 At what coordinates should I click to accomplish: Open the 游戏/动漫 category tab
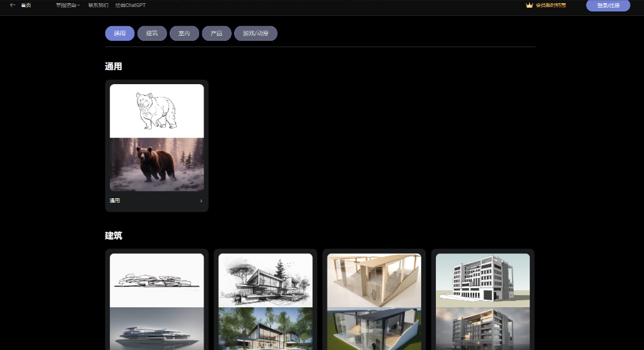click(255, 33)
